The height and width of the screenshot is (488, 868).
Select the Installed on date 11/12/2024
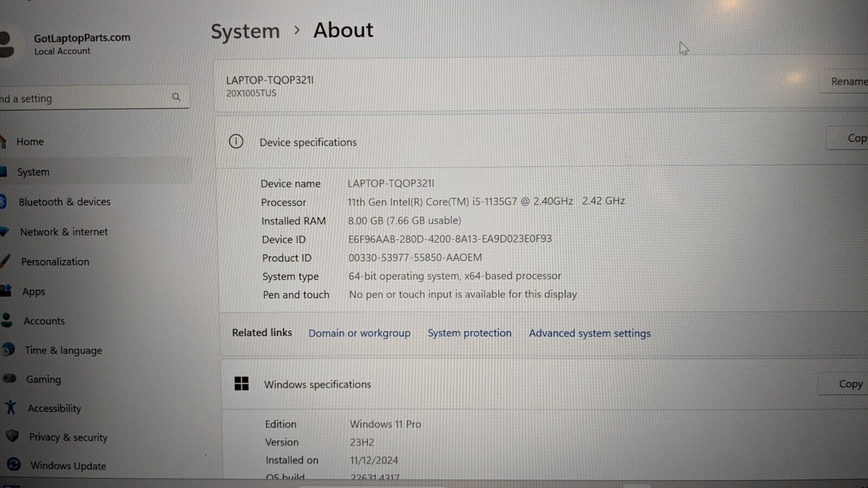(x=374, y=460)
